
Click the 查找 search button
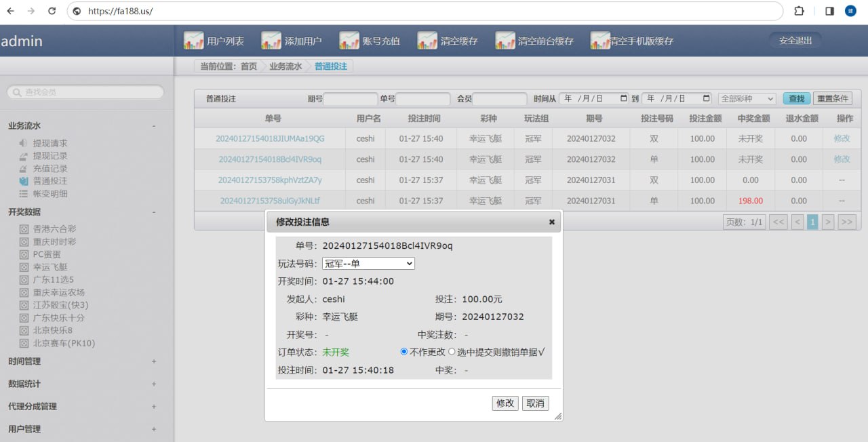click(796, 98)
